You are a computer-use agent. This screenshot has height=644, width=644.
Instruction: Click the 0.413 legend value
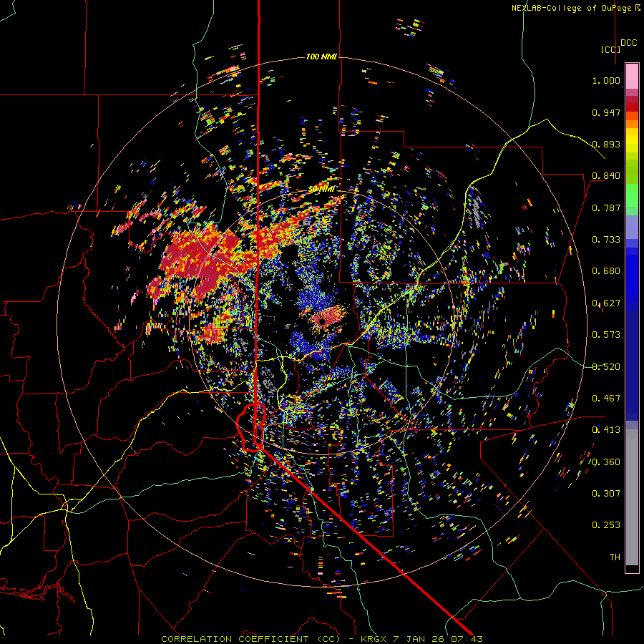tap(606, 430)
